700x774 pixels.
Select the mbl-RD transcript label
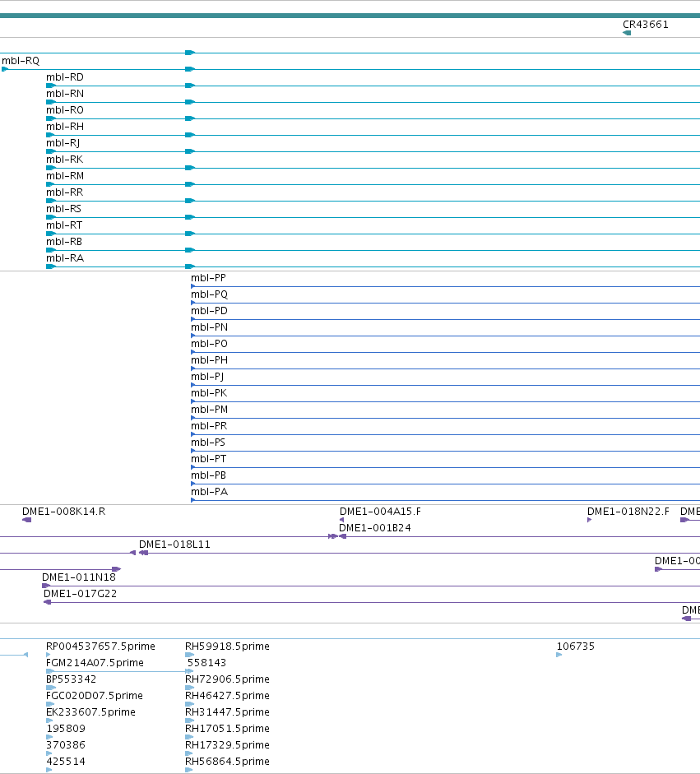pos(65,77)
